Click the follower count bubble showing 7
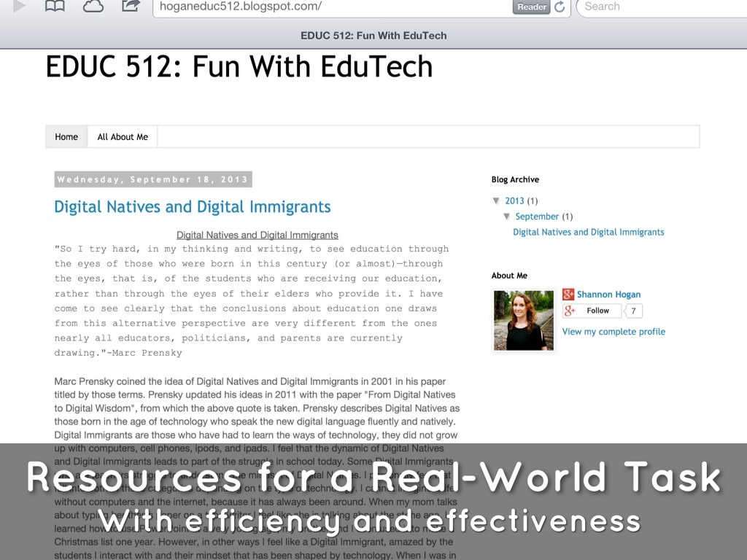 [633, 311]
